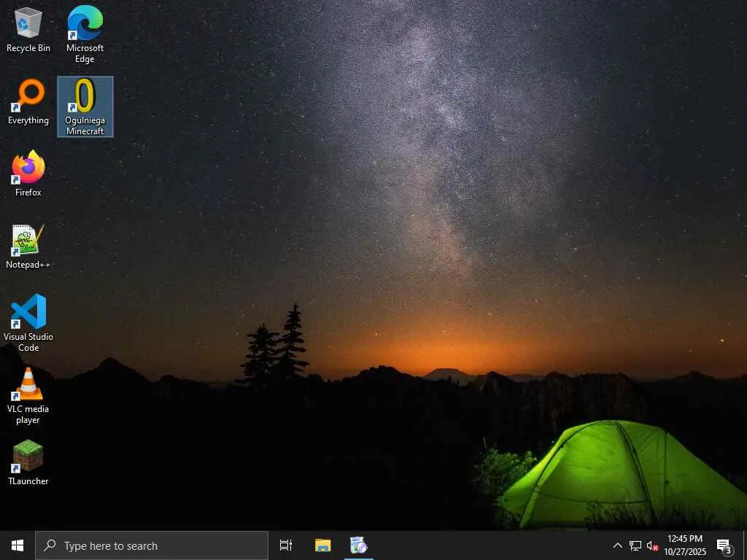This screenshot has height=560, width=747.
Task: Show hidden system tray icons
Action: point(617,545)
